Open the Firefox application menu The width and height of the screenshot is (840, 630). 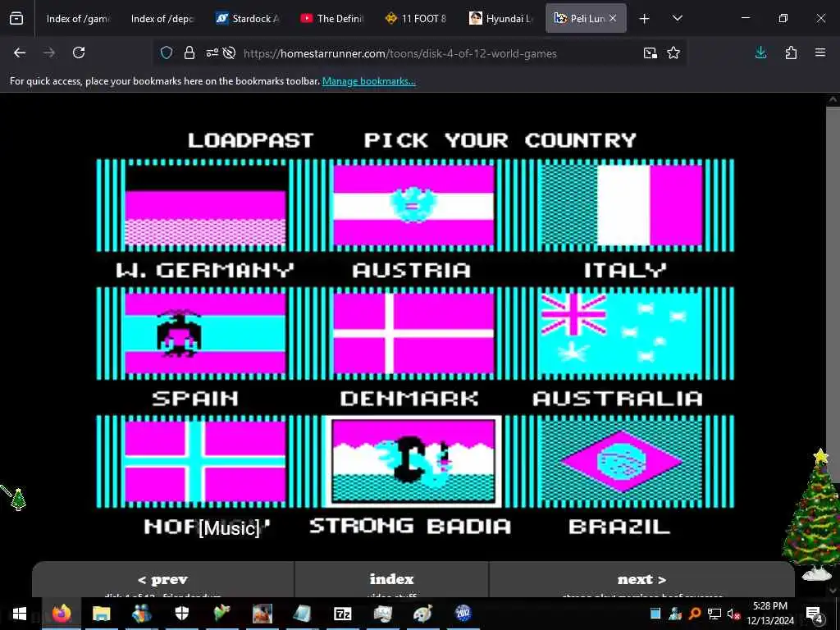point(820,52)
